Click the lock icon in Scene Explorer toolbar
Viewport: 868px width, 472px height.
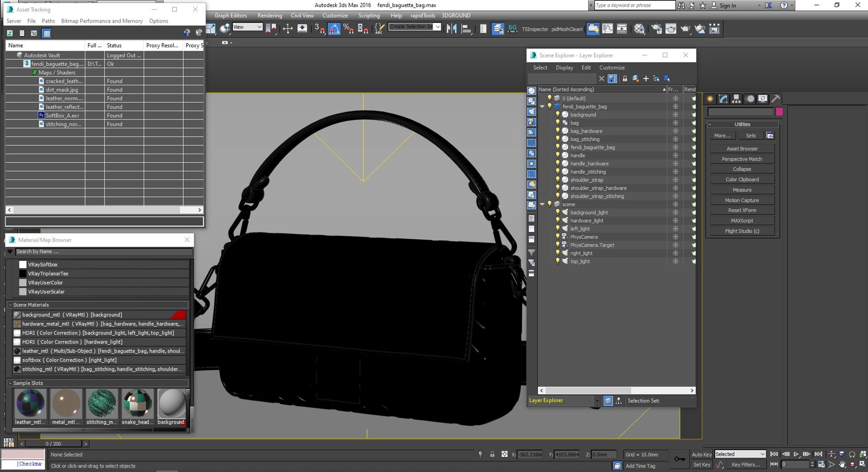point(625,79)
